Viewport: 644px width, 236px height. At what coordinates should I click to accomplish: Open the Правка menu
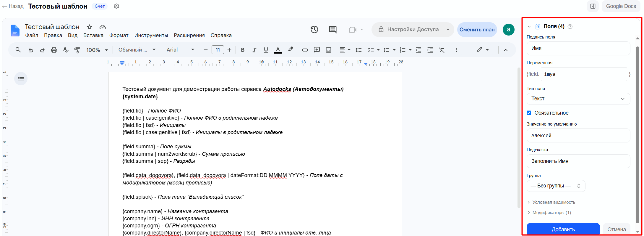tap(53, 35)
